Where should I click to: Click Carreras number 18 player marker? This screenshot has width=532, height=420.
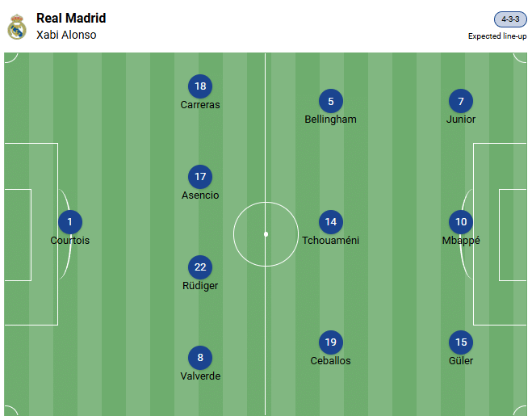(x=200, y=86)
